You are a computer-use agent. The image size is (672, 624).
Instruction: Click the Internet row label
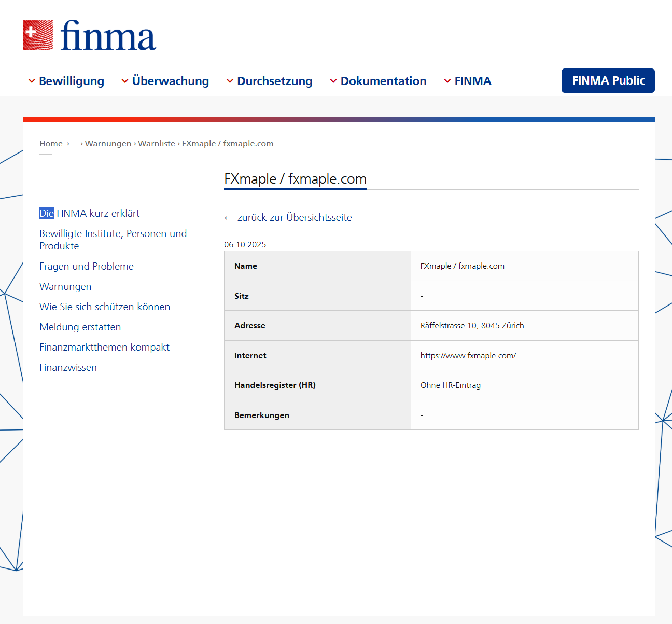point(250,356)
